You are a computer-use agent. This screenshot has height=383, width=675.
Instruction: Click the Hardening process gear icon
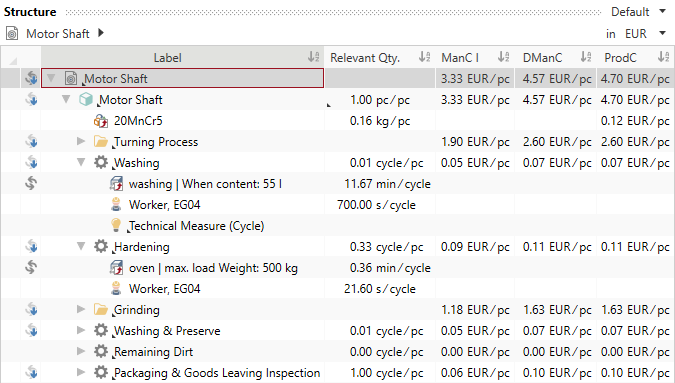click(101, 247)
